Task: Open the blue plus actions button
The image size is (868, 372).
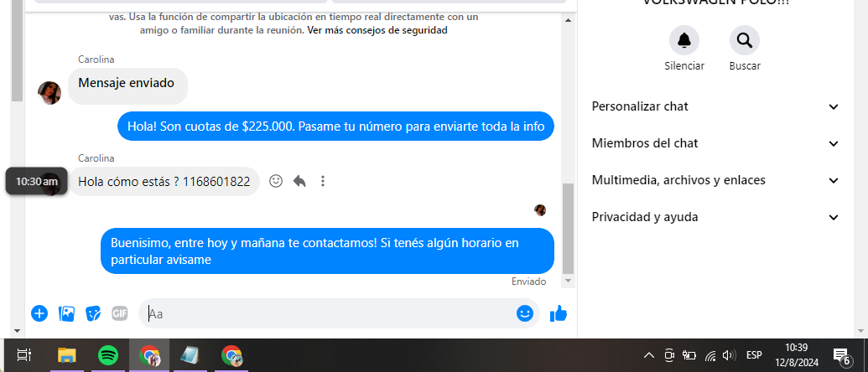Action: coord(39,313)
